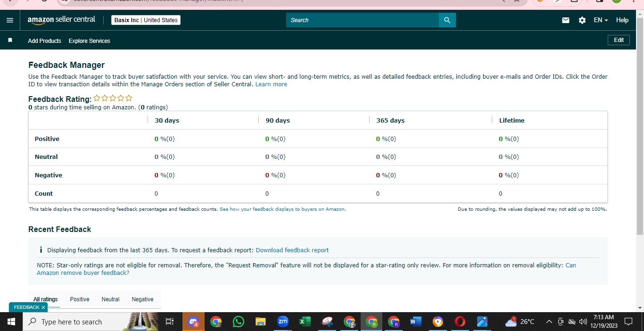Select the All ratings tab
Viewport: 644px width, 331px height.
[46, 299]
